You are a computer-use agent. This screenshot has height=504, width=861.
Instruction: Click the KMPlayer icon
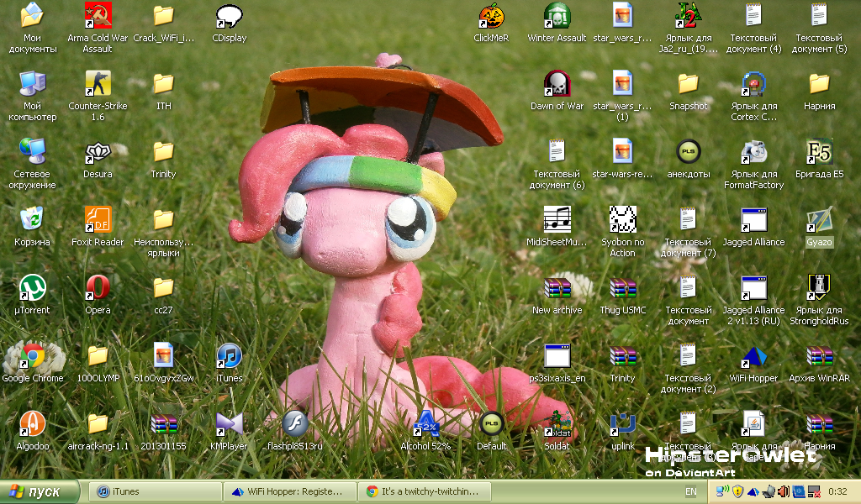[x=229, y=423]
